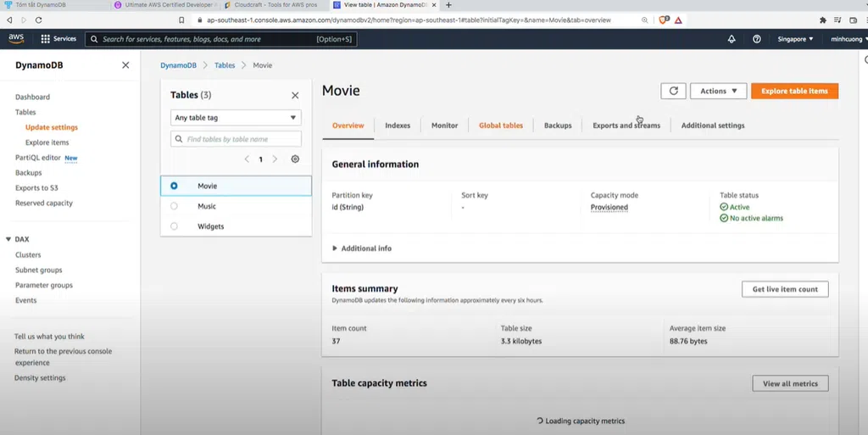868x435 pixels.
Task: Click Get live item count button
Action: (x=785, y=289)
